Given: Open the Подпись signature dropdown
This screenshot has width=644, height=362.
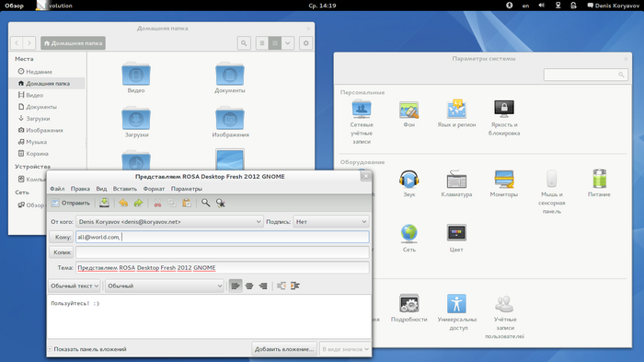Looking at the screenshot, I should point(331,222).
